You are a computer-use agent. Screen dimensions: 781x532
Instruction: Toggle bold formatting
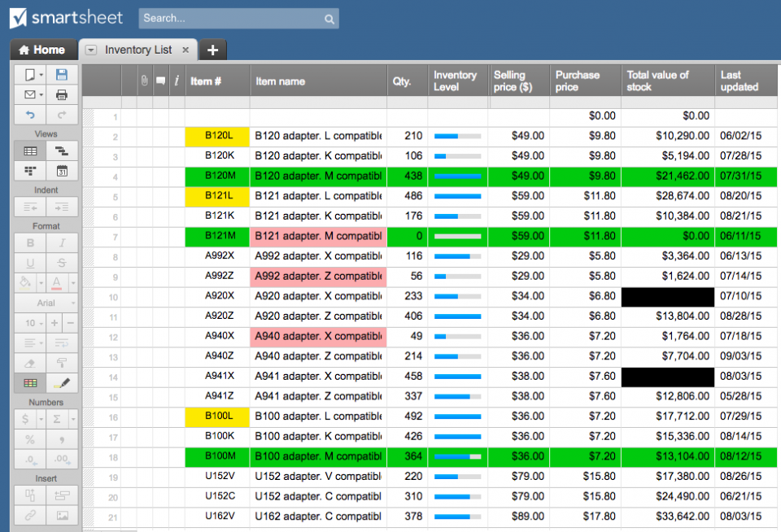29,243
